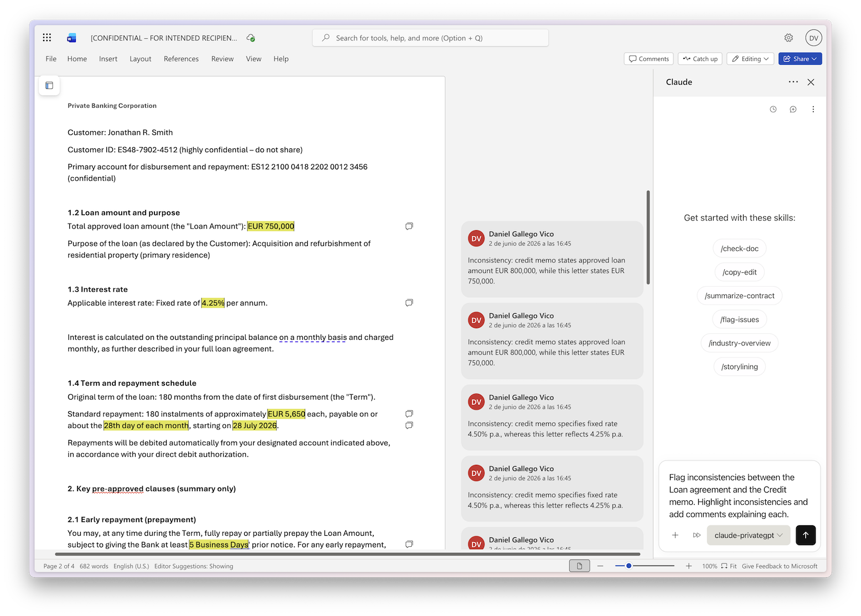Run the /check-doc skill
The height and width of the screenshot is (616, 861).
click(x=740, y=249)
